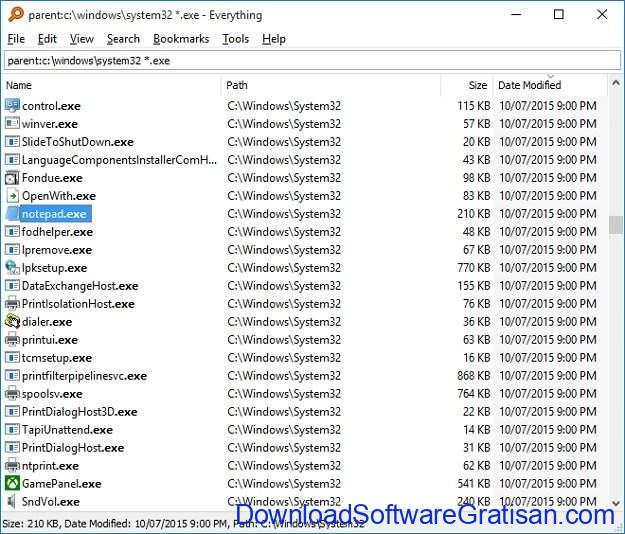Select the OpenWith.exe file name
Screen dimensions: 625x534
59,196
